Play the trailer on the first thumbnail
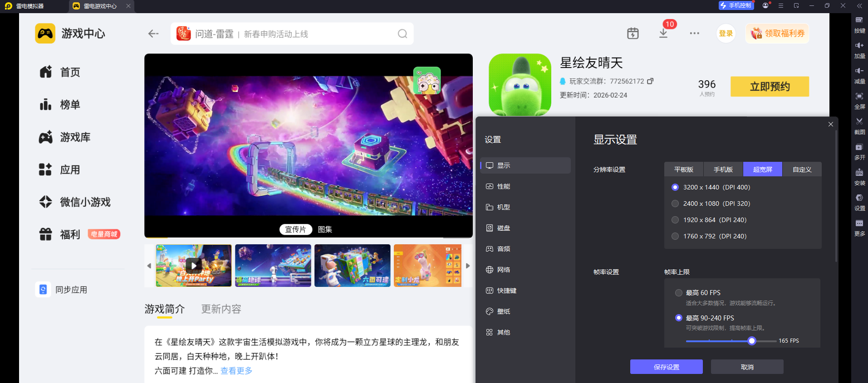The width and height of the screenshot is (868, 383). [194, 266]
